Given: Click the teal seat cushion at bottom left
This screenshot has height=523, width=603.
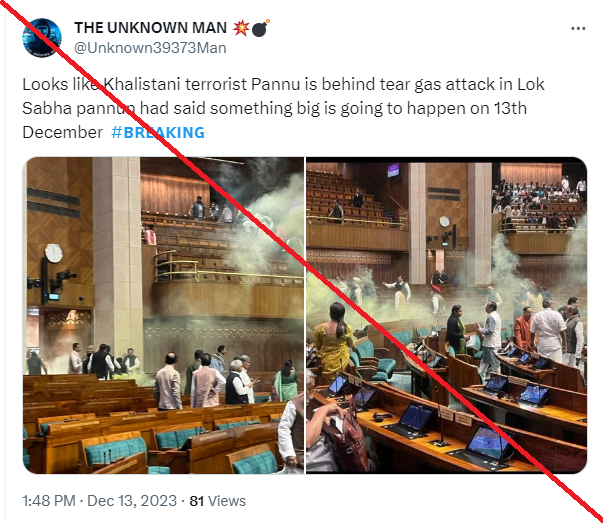Looking at the screenshot, I should [115, 449].
